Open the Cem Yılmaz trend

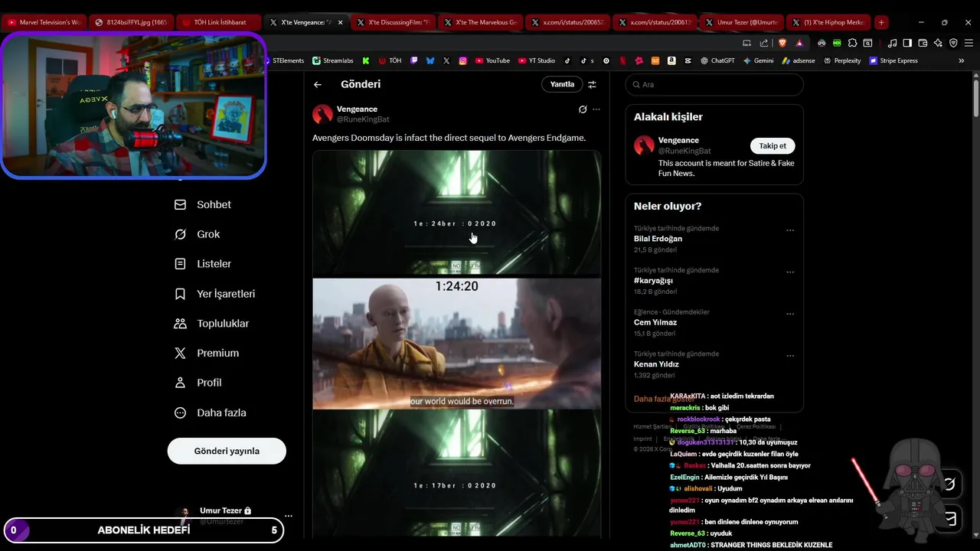(x=655, y=322)
